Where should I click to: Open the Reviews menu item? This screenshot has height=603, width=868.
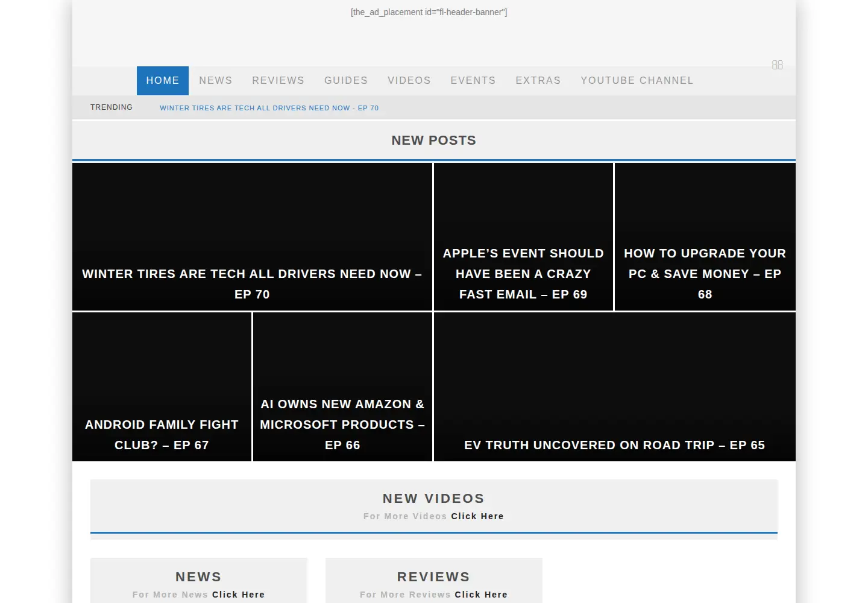(x=278, y=81)
